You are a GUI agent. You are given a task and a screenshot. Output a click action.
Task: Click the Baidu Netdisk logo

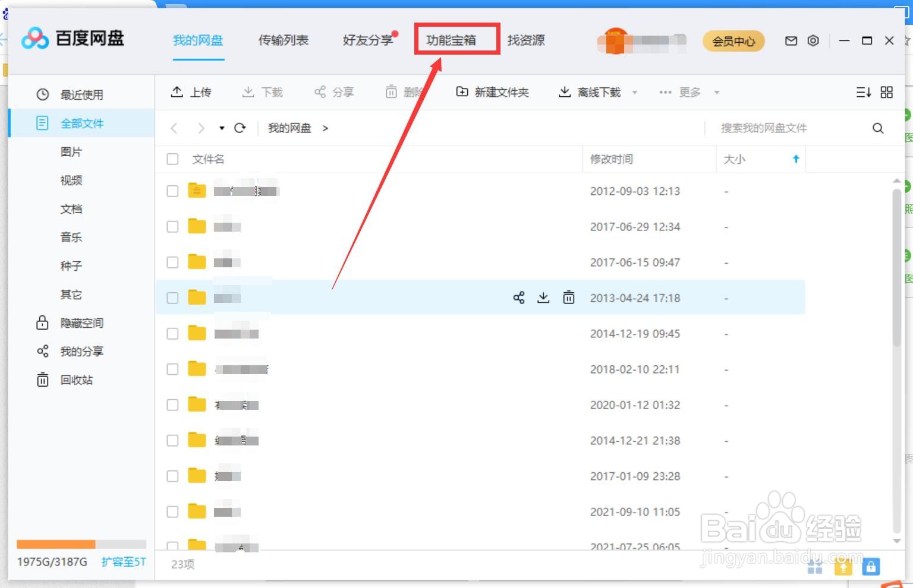pyautogui.click(x=73, y=39)
